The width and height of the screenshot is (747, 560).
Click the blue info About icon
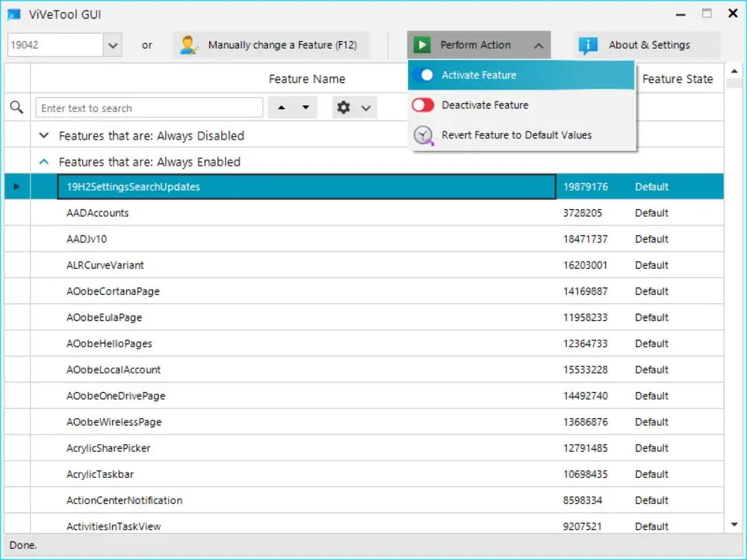pos(588,46)
